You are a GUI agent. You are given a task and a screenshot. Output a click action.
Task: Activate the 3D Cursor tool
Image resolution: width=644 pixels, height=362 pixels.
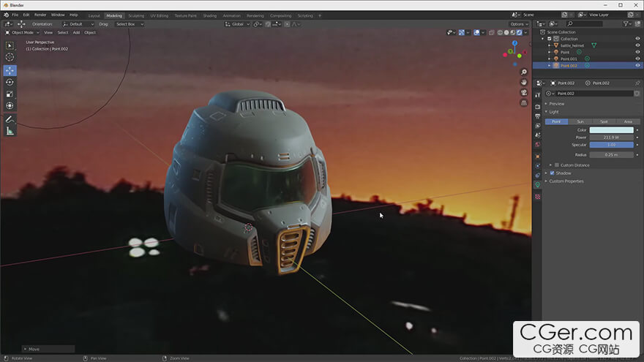pos(10,57)
